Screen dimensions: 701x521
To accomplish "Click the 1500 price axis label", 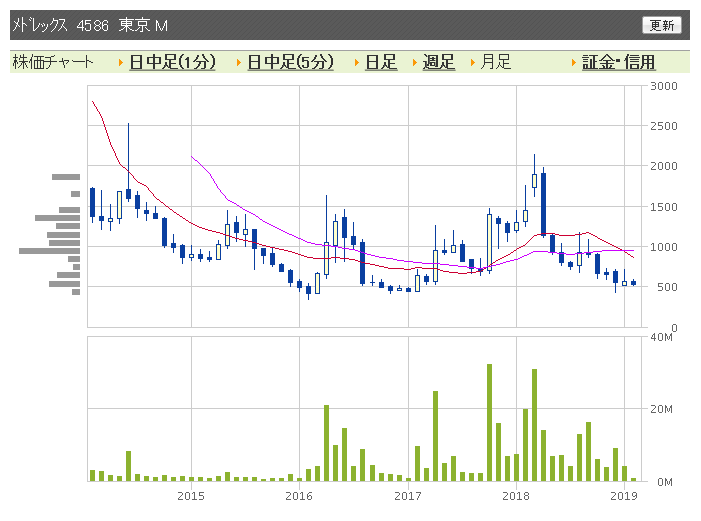I will click(664, 207).
